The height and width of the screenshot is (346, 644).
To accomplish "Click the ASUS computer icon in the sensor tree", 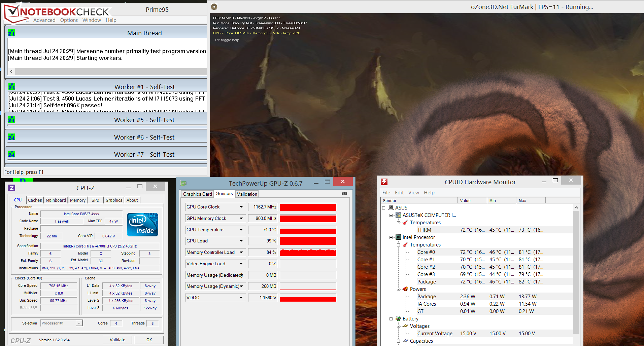I will (x=391, y=208).
